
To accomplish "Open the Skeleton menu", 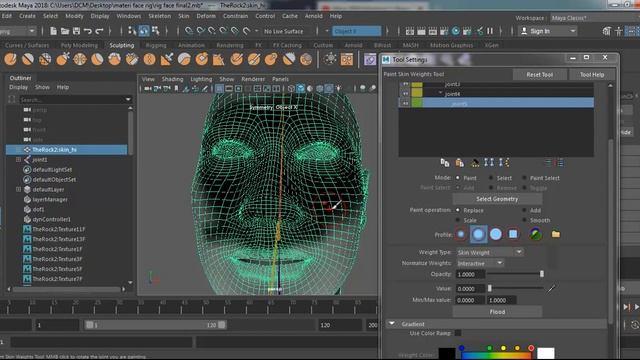I will (160, 16).
